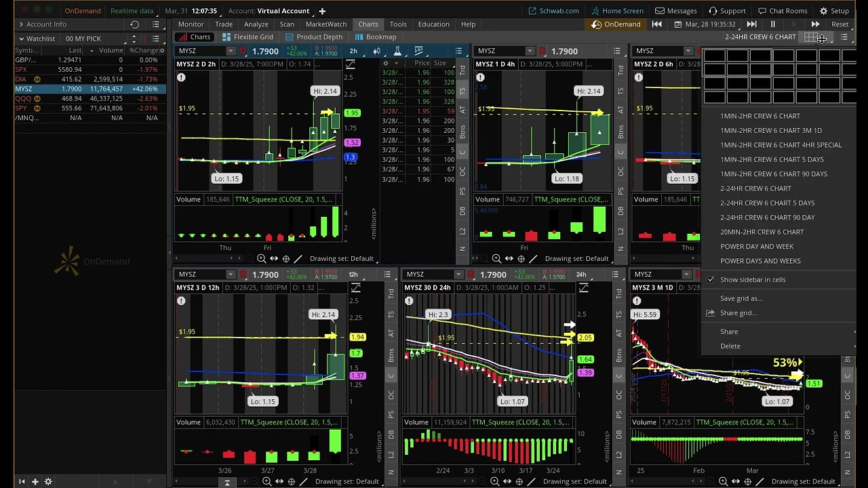Viewport: 868px width, 488px height.
Task: Open symbol dropdown arrow in 4h chart
Action: point(530,51)
